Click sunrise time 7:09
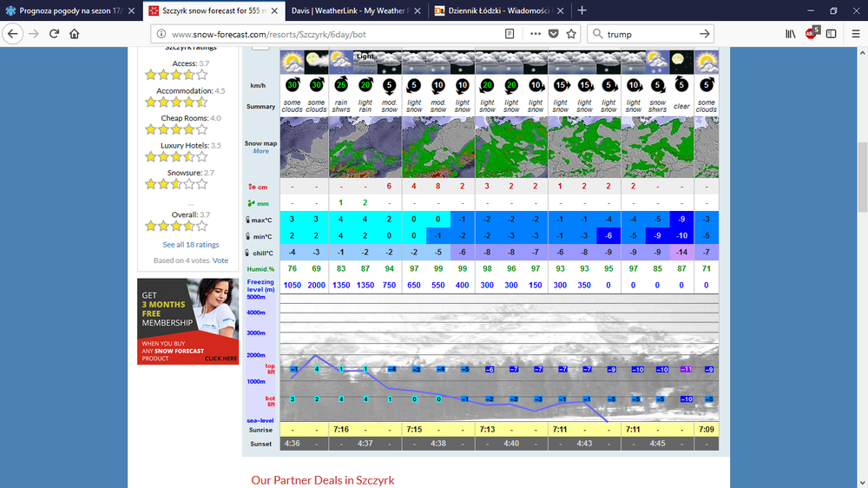 coord(706,429)
